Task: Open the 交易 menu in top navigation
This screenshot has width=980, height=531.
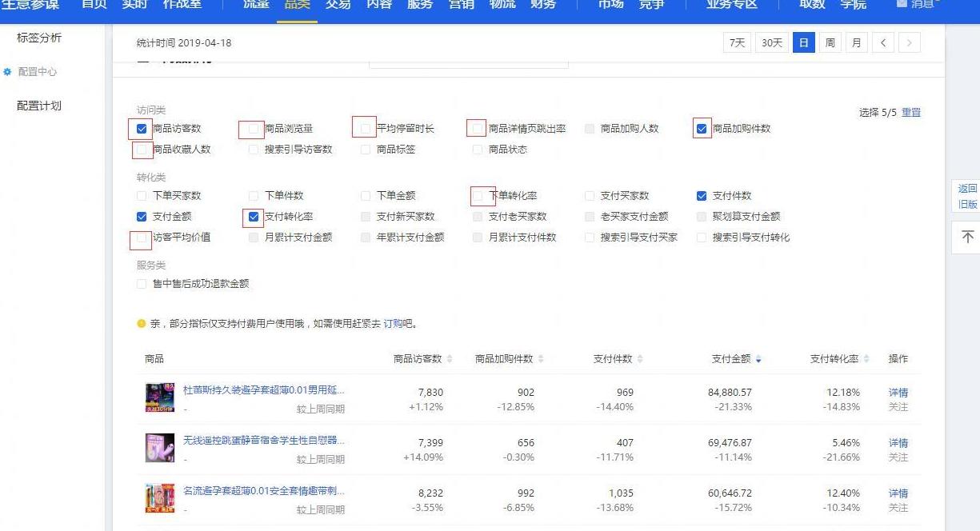Action: pyautogui.click(x=338, y=4)
